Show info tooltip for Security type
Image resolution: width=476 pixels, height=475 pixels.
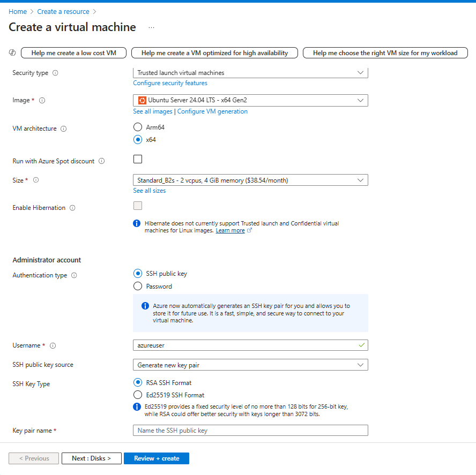click(55, 73)
